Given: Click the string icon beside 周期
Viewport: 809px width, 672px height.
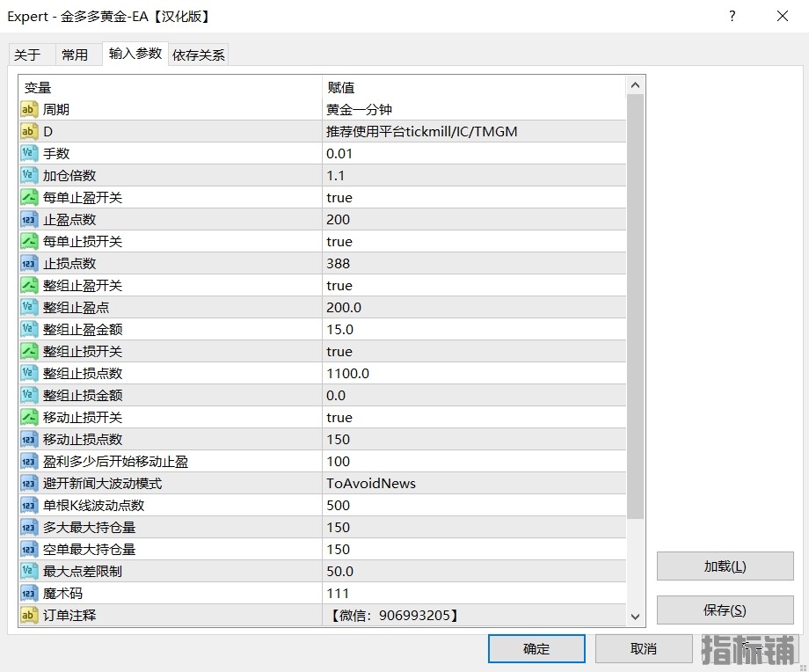Looking at the screenshot, I should click(x=29, y=109).
